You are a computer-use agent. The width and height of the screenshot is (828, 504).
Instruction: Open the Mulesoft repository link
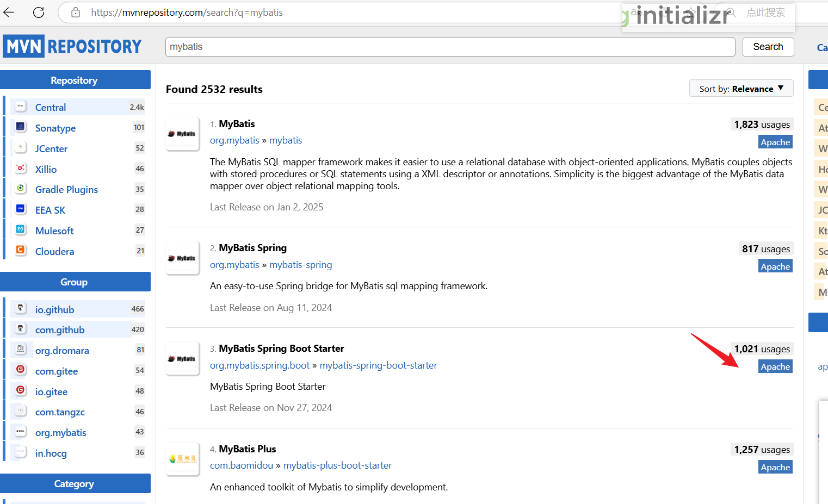[54, 231]
